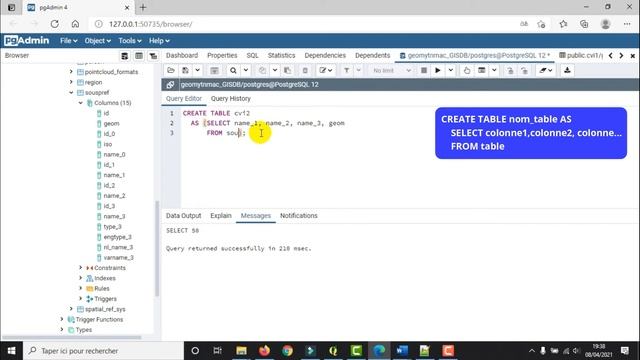Image resolution: width=640 pixels, height=360 pixels.
Task: Open the File menu in pgAdmin
Action: click(x=68, y=41)
